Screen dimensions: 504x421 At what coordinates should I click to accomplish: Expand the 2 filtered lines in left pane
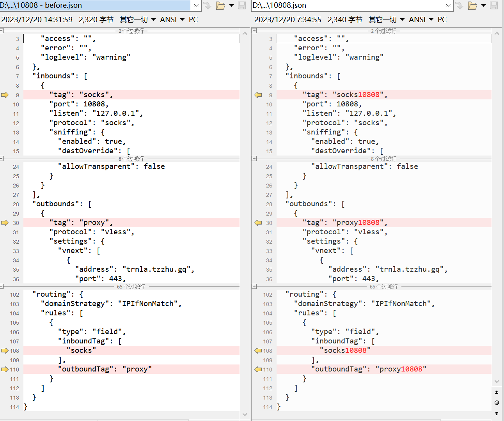(x=2, y=31)
